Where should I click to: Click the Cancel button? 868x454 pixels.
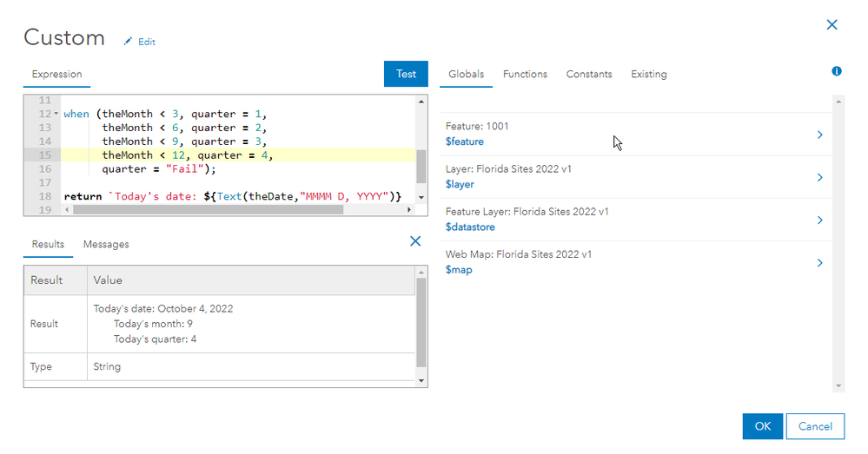pyautogui.click(x=815, y=426)
